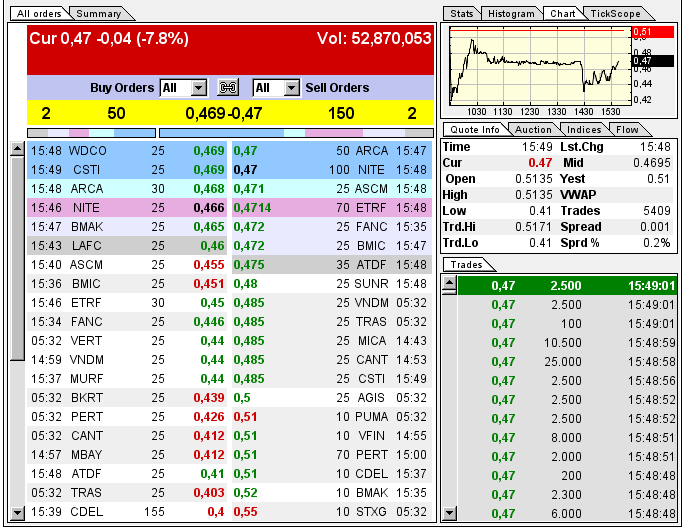The width and height of the screenshot is (682, 527).
Task: Select the Trades tab
Action: point(466,265)
